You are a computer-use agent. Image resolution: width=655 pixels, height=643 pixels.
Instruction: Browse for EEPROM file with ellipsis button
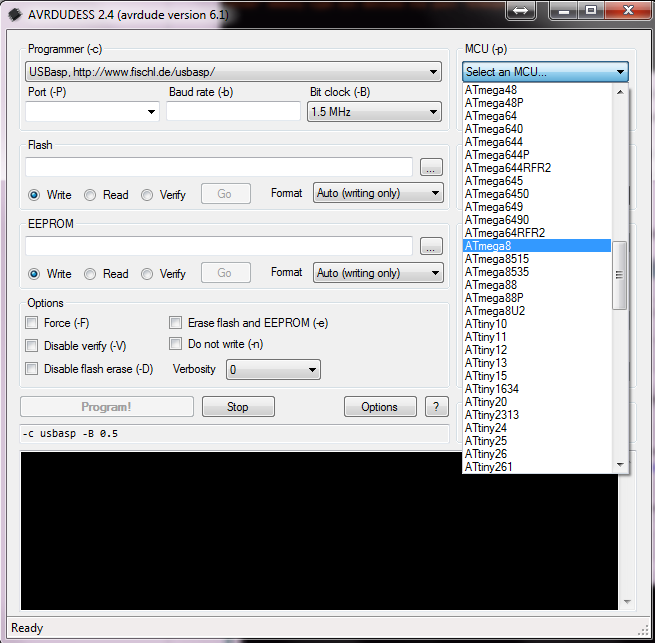tap(431, 246)
